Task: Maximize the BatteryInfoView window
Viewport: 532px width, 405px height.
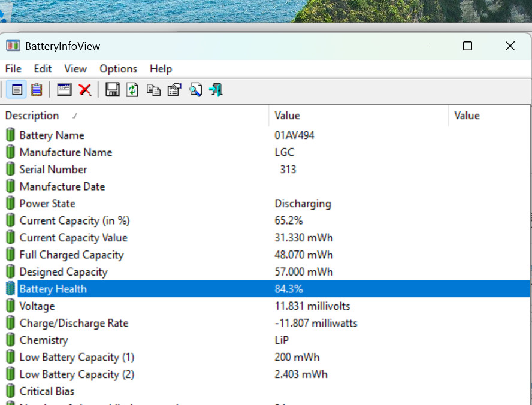Action: [467, 46]
